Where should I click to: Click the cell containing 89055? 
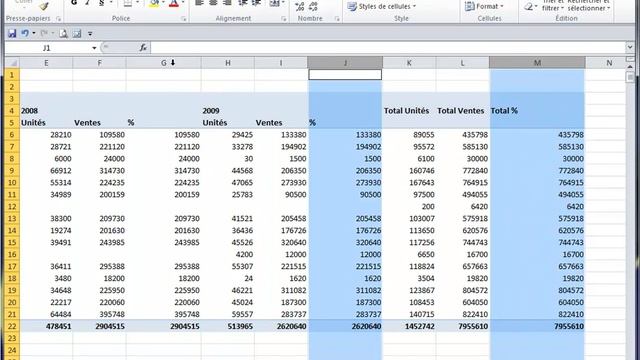click(409, 135)
